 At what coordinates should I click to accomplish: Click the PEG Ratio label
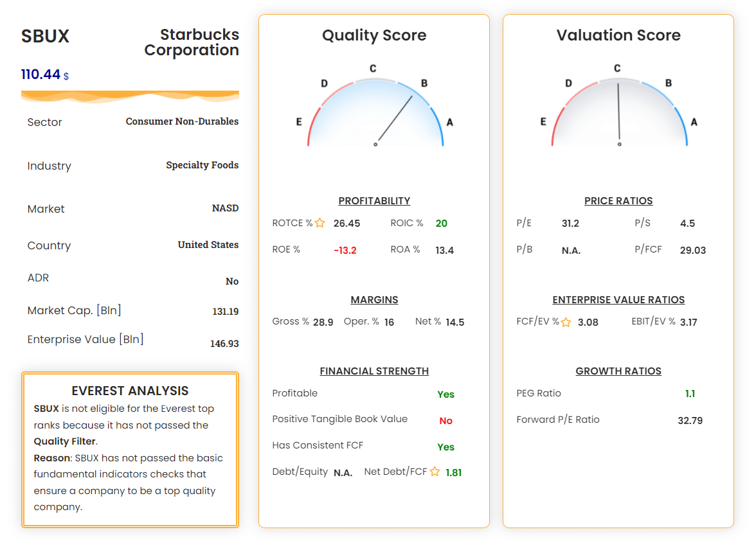pos(539,393)
